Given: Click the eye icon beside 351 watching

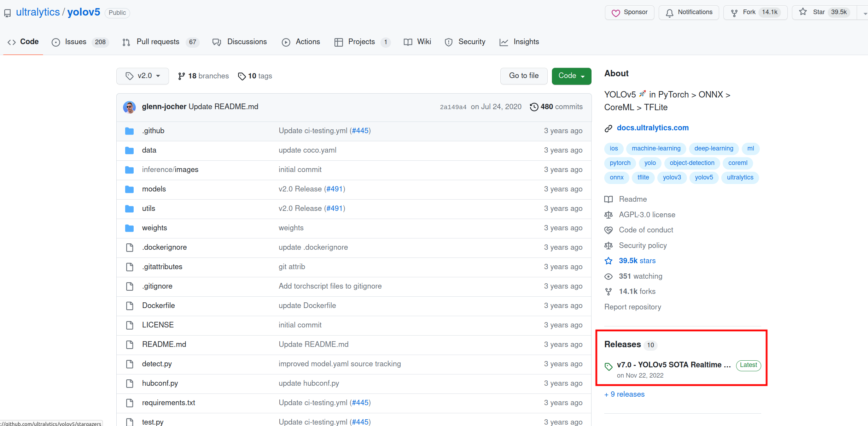Looking at the screenshot, I should point(608,277).
